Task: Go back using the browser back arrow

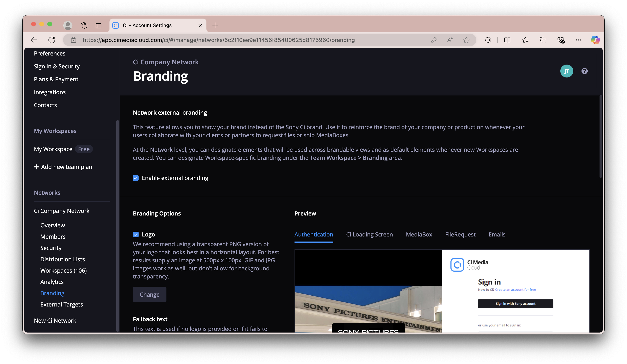Action: (34, 40)
